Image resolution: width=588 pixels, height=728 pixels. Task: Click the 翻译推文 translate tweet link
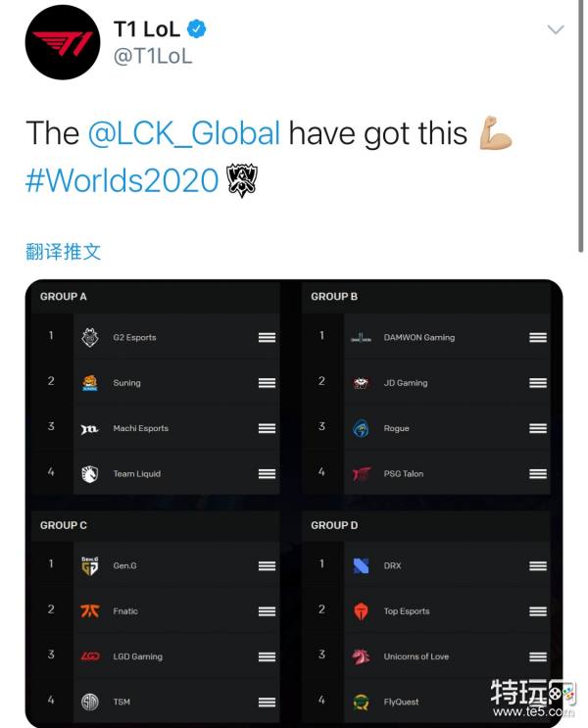tap(63, 252)
